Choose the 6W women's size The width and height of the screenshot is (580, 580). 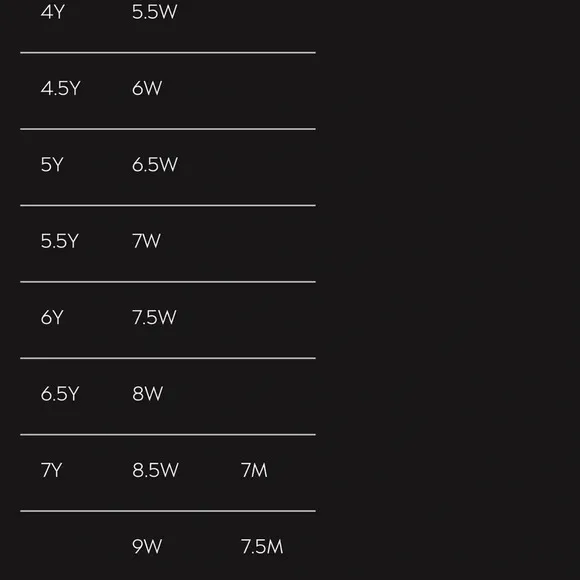click(147, 88)
